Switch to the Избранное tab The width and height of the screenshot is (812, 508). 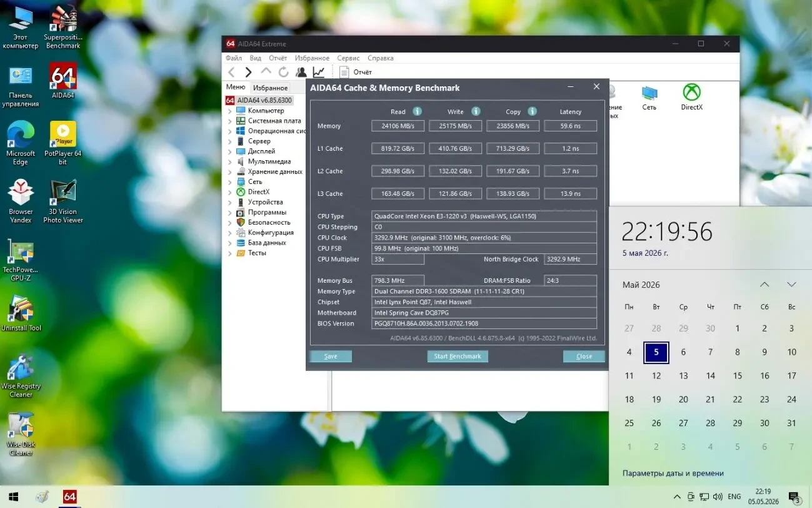[271, 88]
